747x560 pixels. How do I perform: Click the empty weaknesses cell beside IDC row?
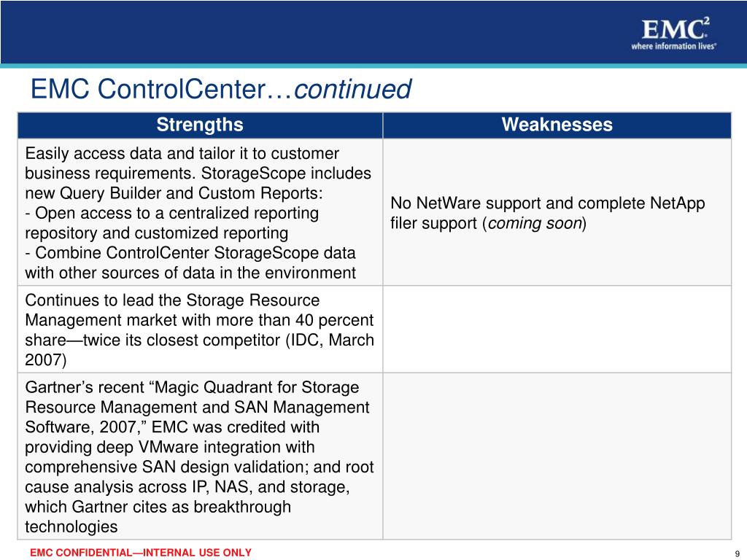[x=557, y=330]
